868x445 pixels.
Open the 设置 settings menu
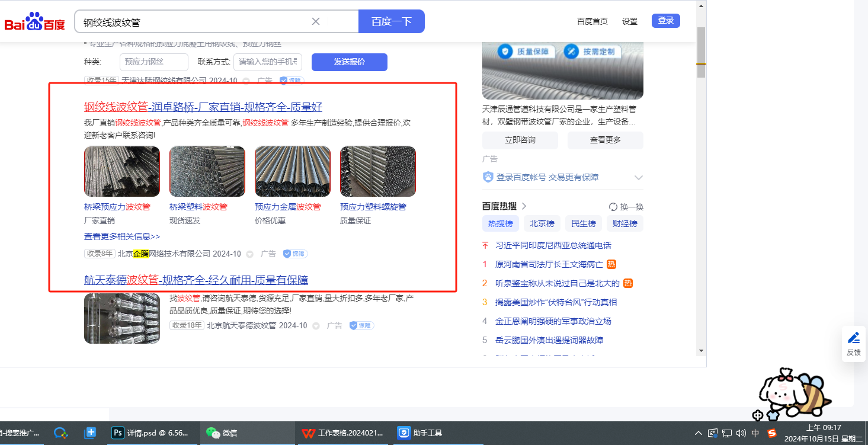pyautogui.click(x=630, y=21)
